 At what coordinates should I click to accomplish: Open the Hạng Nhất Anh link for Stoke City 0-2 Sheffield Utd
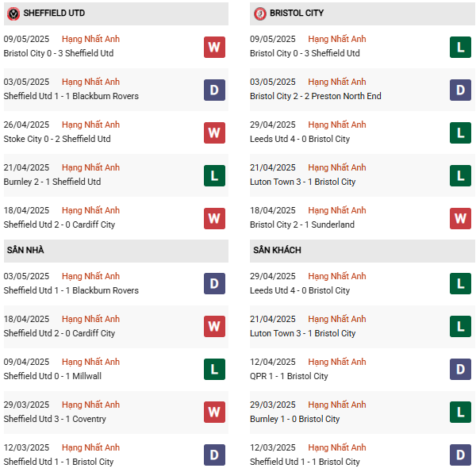point(90,125)
